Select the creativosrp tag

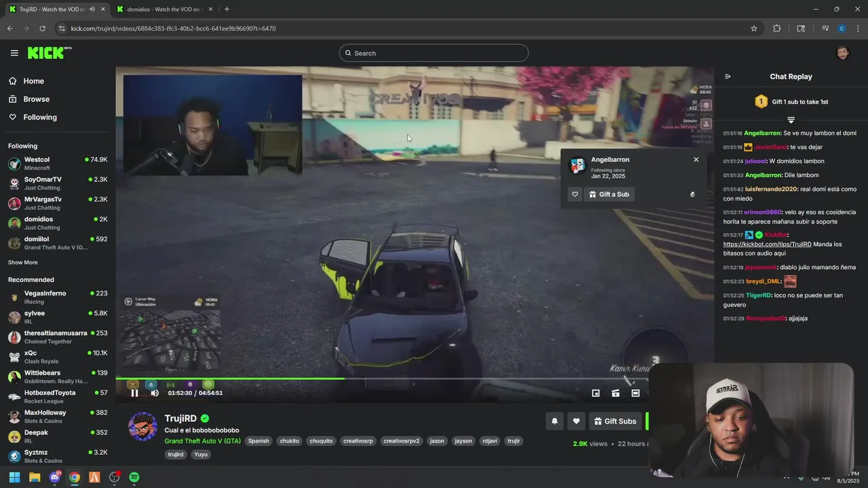358,441
